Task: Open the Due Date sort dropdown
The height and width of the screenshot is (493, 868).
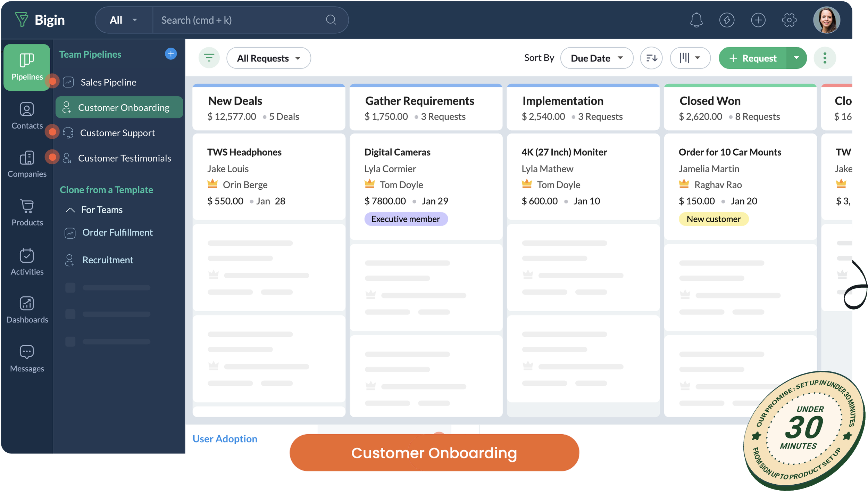Action: (x=596, y=58)
